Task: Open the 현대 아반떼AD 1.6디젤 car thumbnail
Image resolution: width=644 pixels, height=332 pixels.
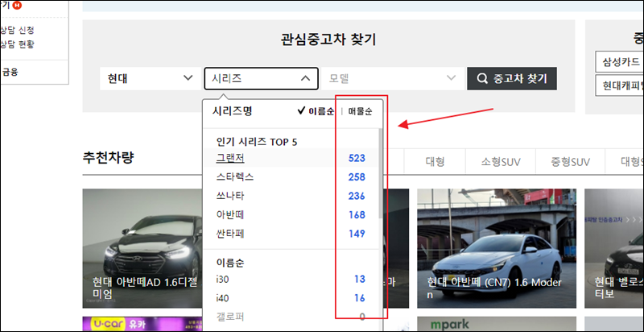Action: tap(142, 248)
